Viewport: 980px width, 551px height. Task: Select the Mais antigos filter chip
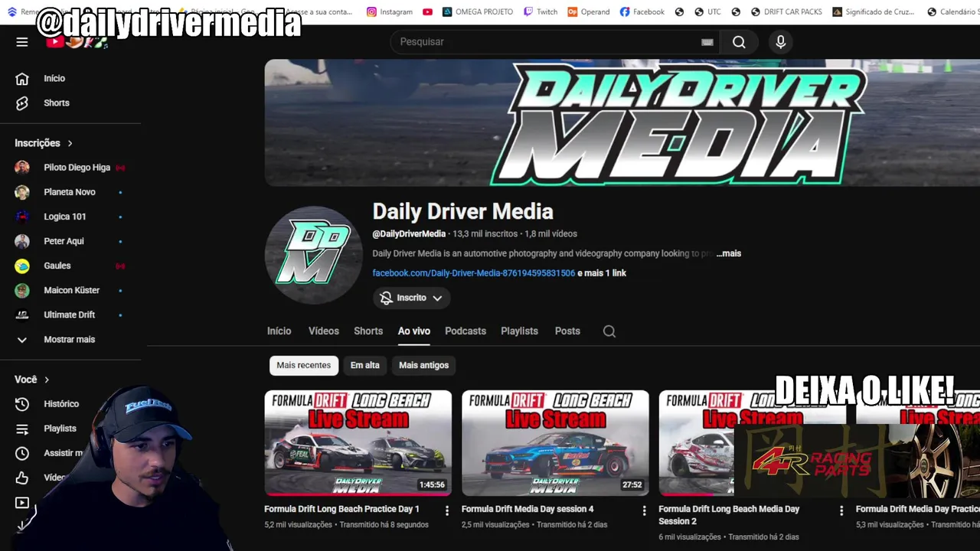point(423,365)
